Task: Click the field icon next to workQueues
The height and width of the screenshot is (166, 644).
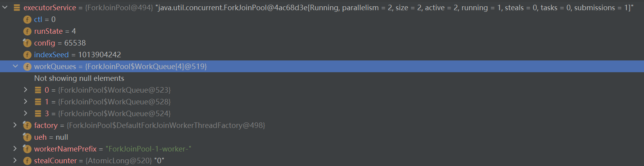Action: (27, 66)
